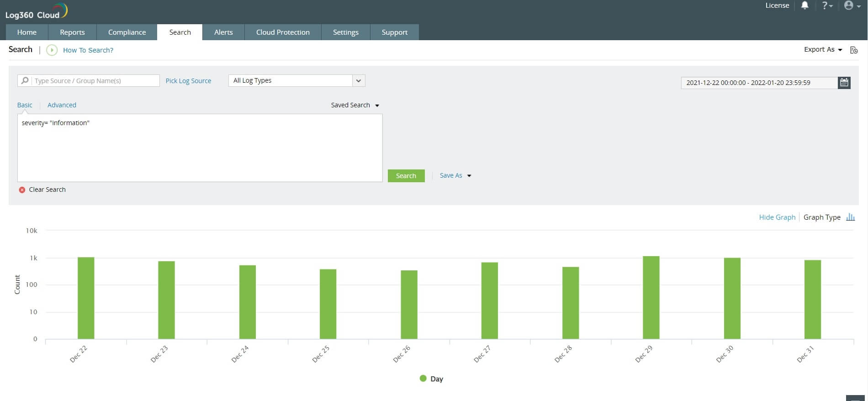Click the Dec 28 bar in the chart
This screenshot has height=401, width=868.
coord(571,303)
